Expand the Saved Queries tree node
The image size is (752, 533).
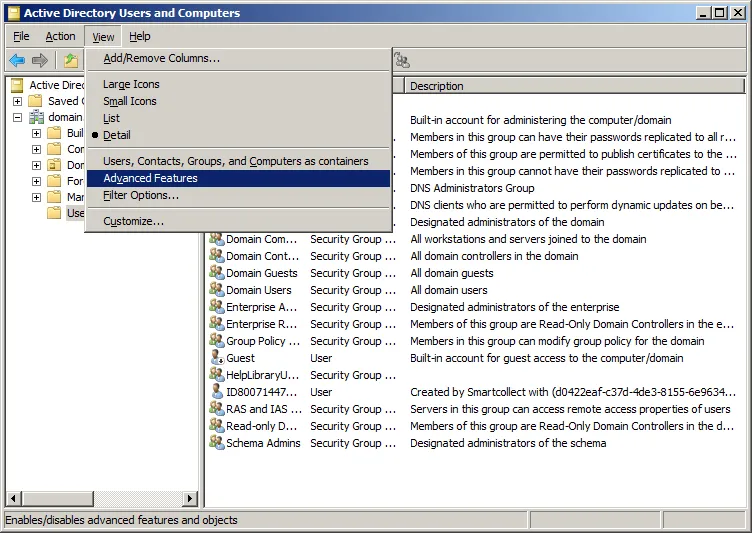17,101
